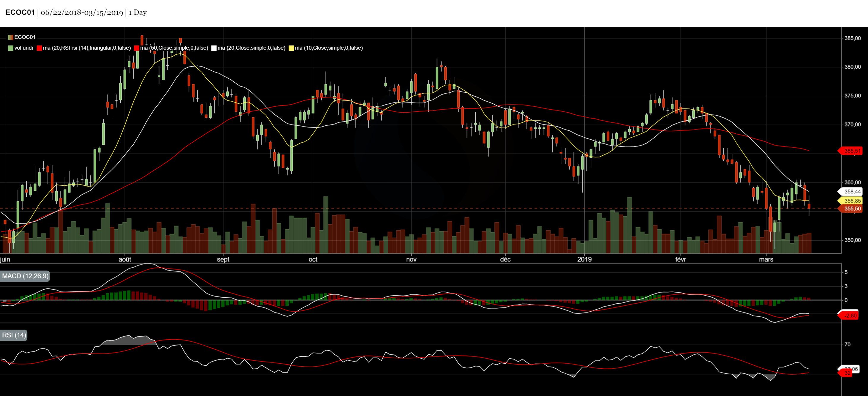Click the 1 Day interval text
This screenshot has height=396, width=868.
click(137, 12)
